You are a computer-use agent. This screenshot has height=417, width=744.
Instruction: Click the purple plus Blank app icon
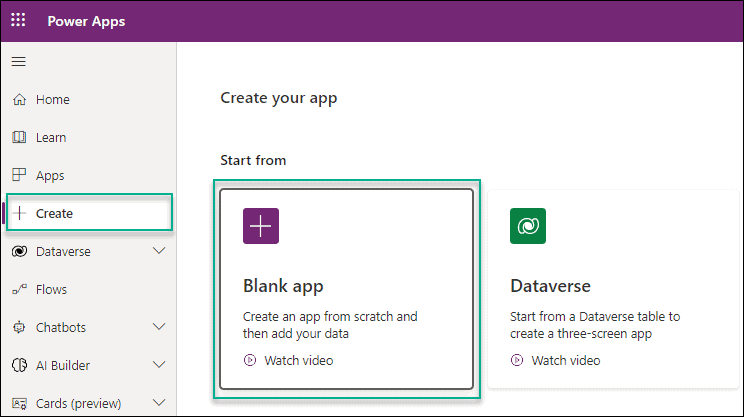coord(261,226)
